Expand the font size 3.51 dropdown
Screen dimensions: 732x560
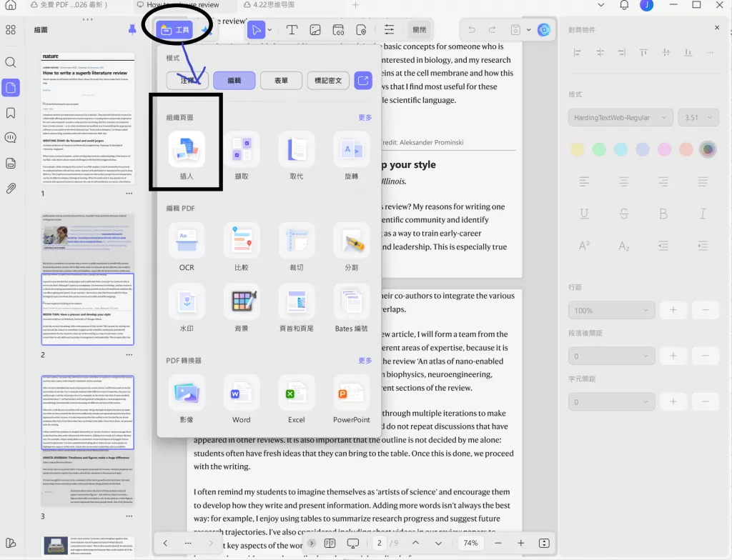pos(698,117)
